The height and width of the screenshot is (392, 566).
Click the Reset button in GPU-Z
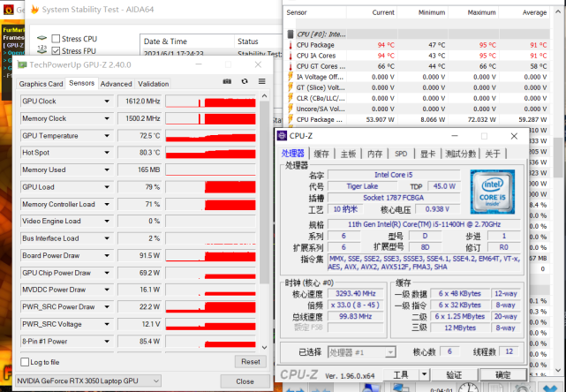251,361
